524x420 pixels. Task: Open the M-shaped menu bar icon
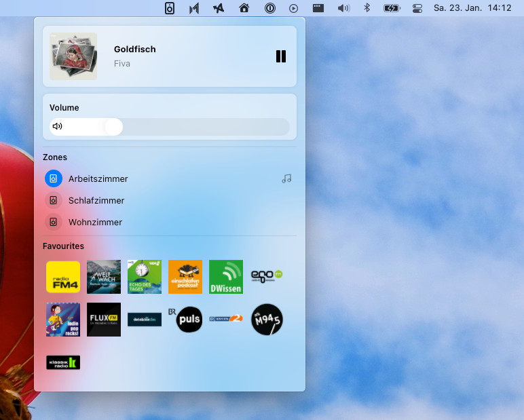[x=194, y=8]
